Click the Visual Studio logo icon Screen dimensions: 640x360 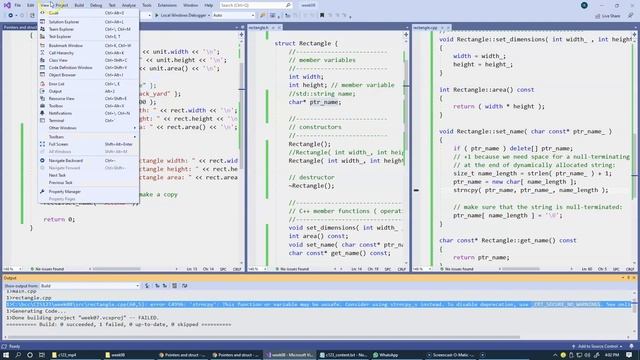pos(7,5)
